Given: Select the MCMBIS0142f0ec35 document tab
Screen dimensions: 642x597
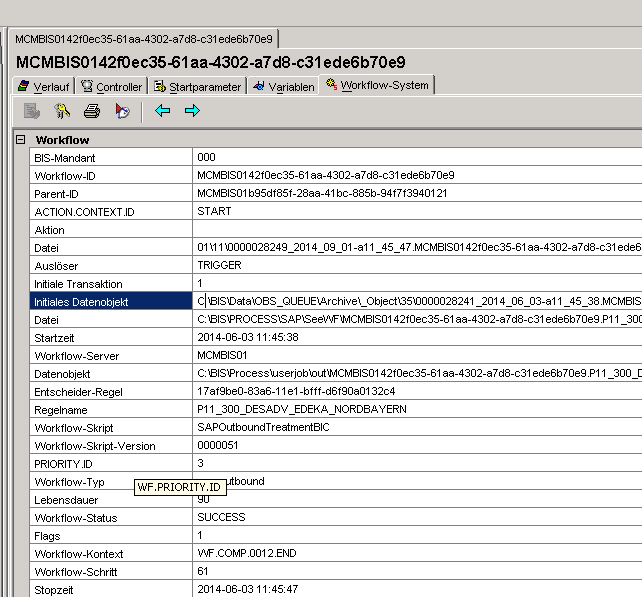Looking at the screenshot, I should 144,39.
